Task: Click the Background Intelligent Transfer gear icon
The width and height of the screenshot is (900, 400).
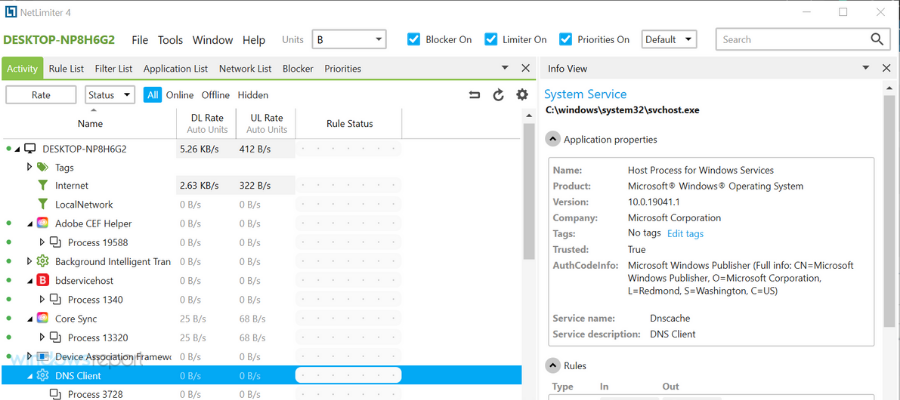Action: [42, 261]
